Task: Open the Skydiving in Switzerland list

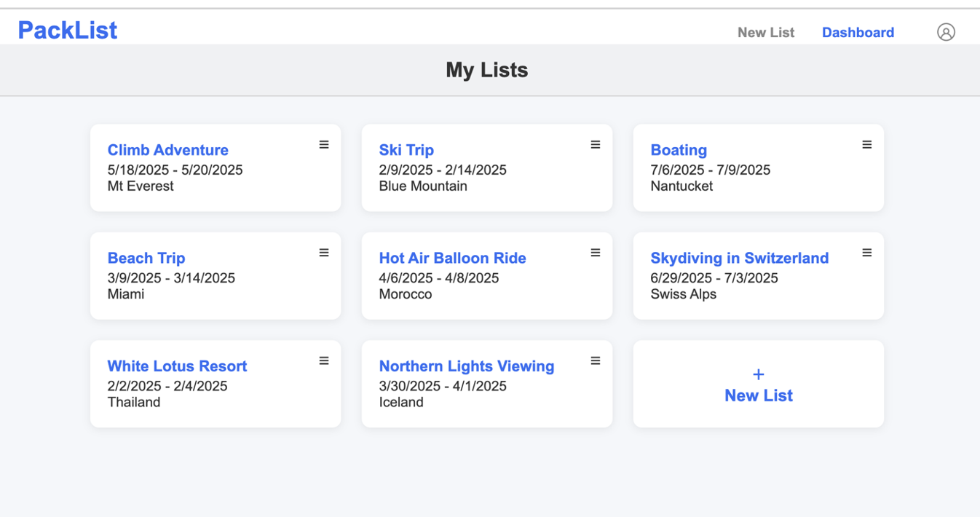Action: [x=740, y=258]
